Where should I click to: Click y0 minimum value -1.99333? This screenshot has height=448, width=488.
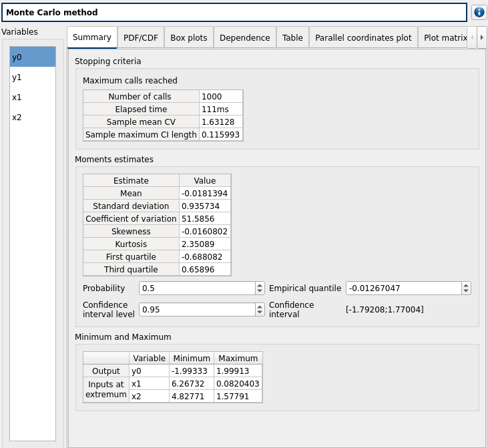tap(192, 371)
